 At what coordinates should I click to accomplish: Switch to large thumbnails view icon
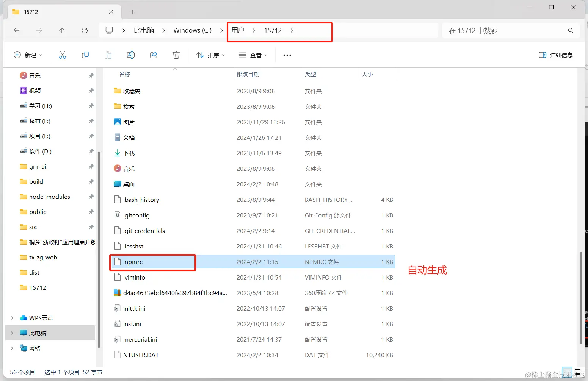[x=578, y=372]
